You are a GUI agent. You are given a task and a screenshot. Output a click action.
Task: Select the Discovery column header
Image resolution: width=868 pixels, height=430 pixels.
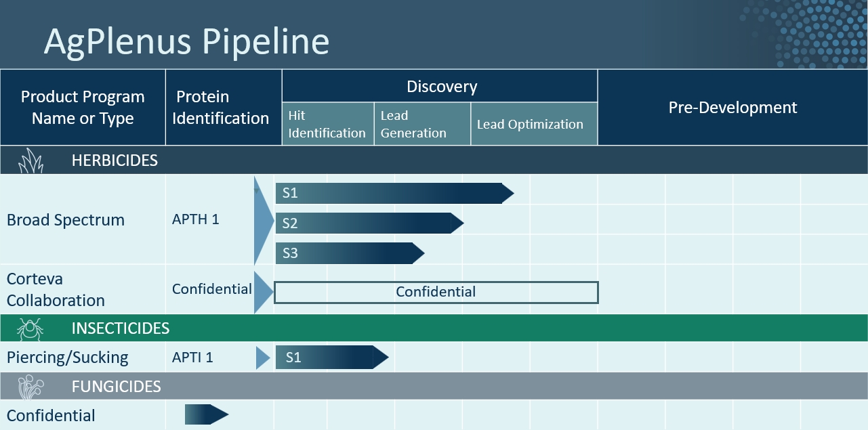(441, 87)
